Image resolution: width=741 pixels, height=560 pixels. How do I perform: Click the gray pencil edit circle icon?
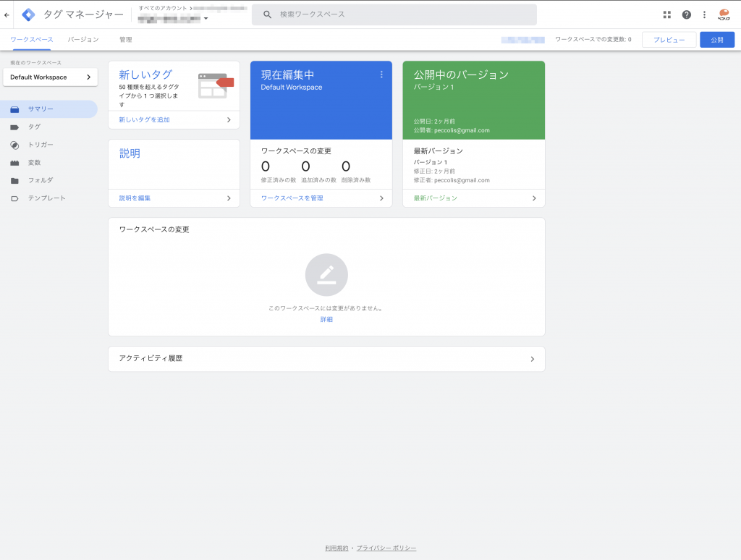326,275
